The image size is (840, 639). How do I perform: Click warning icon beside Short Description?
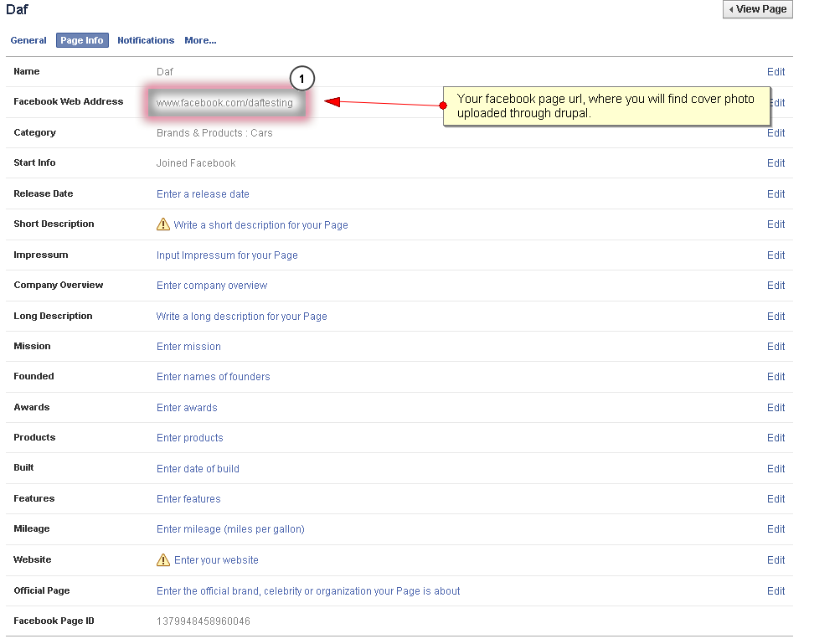click(x=163, y=224)
